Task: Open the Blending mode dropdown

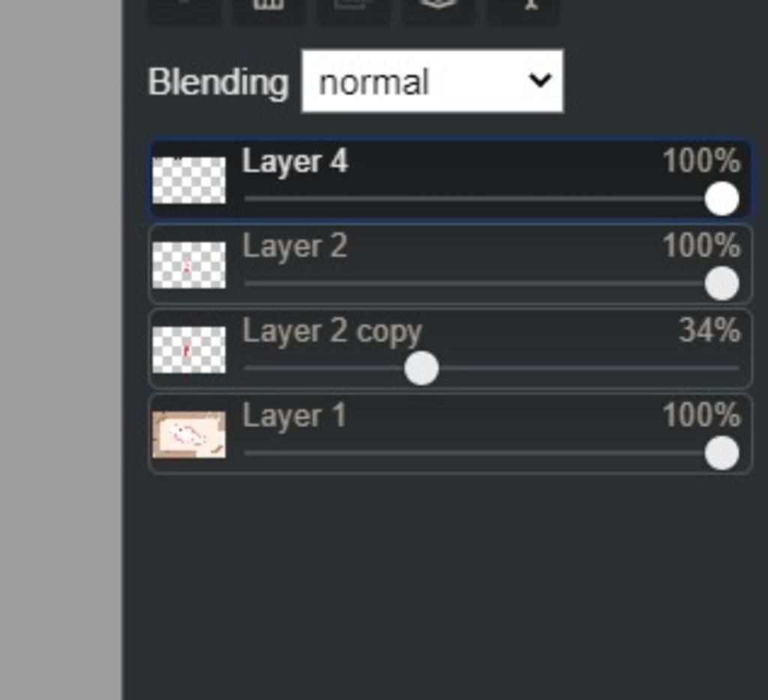Action: click(x=433, y=81)
